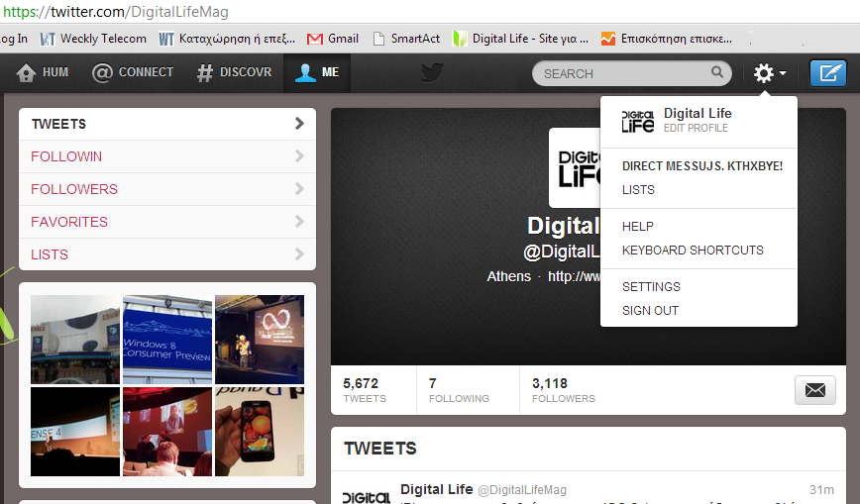Open the building exterior photo thumbnail
Viewport: 860px width, 504px height.
(75, 340)
